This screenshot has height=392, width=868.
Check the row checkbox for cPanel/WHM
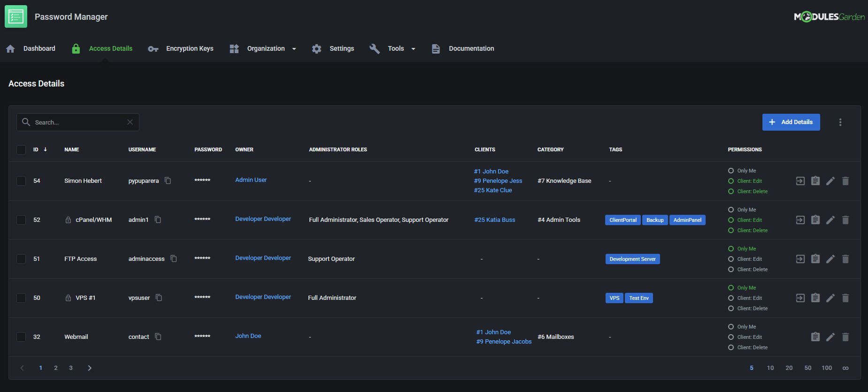click(21, 220)
